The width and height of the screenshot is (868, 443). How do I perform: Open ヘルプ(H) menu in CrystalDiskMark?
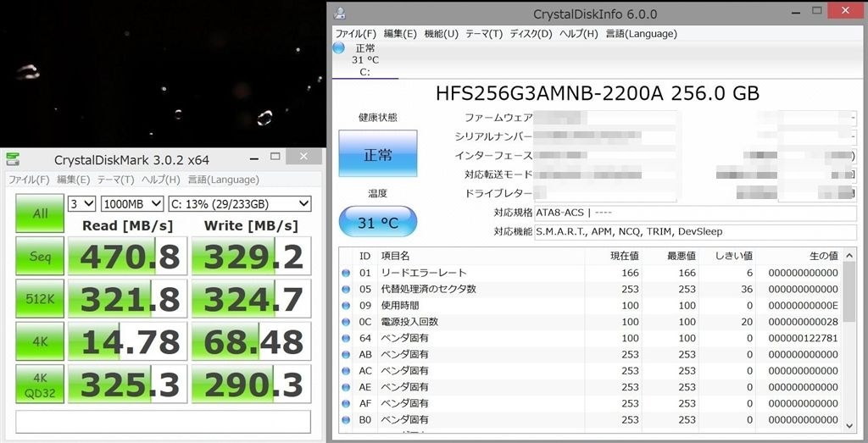[160, 180]
